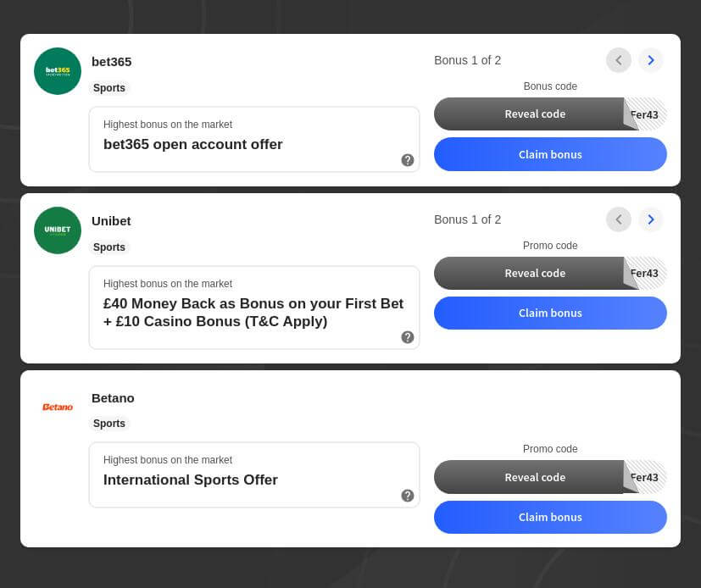Show next Unibet bonus with right chevron
Screen dimensions: 701x588
(x=651, y=219)
